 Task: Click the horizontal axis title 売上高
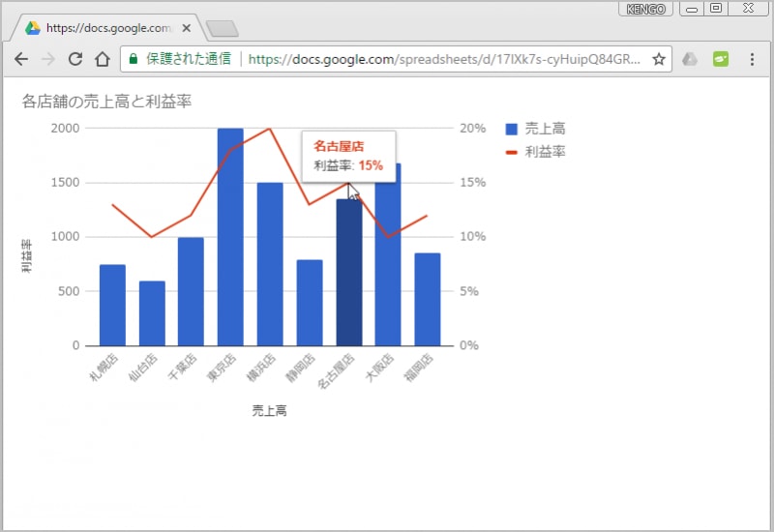tap(270, 410)
